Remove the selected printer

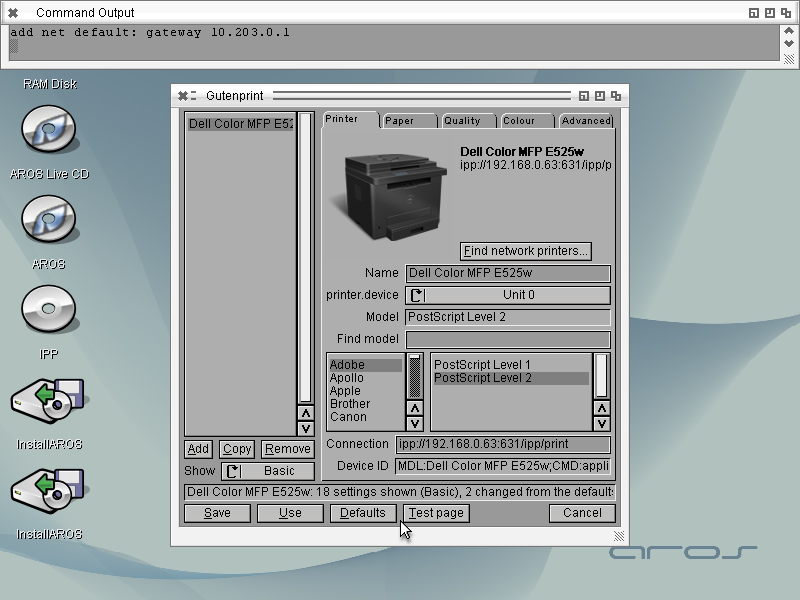[x=288, y=449]
